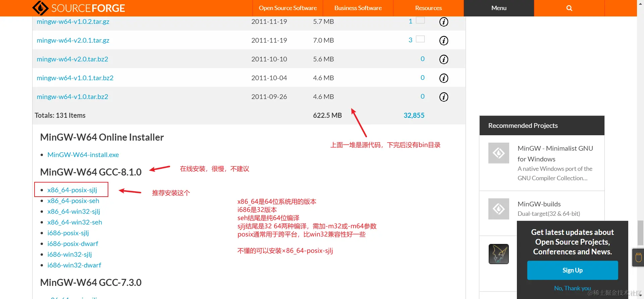Viewport: 644px width, 299px height.
Task: Click the 2011-10-10 date cell
Action: tap(269, 59)
